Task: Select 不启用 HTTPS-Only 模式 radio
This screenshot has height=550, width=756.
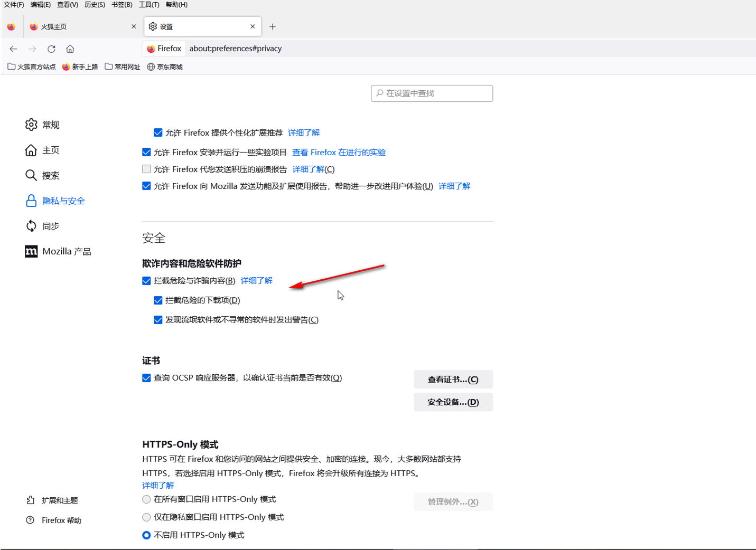Action: pos(146,535)
